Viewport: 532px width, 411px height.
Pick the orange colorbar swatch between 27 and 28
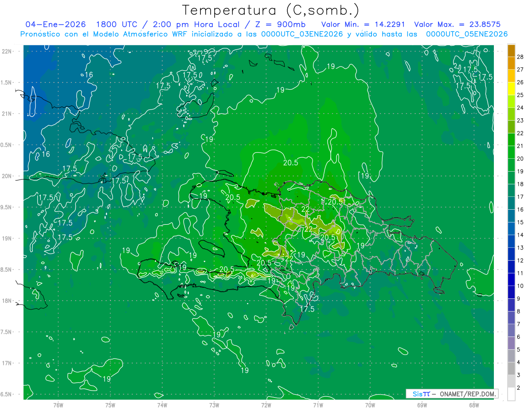511,63
